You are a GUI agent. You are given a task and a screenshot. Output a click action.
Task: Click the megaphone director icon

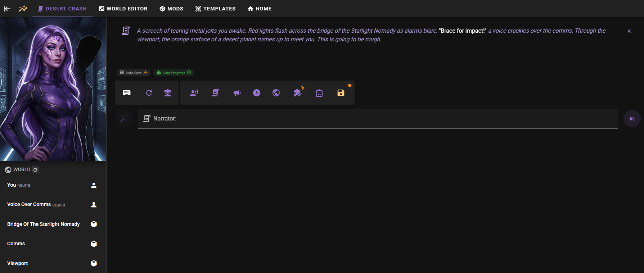click(x=237, y=93)
